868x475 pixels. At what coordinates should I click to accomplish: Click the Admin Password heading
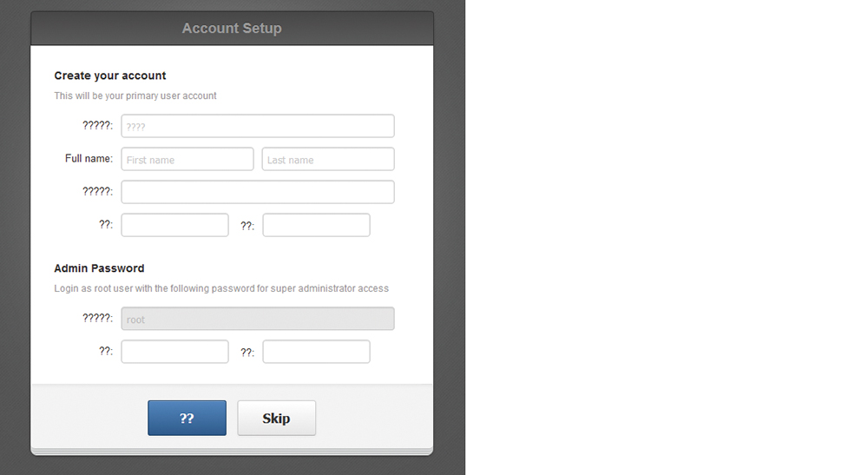click(99, 268)
